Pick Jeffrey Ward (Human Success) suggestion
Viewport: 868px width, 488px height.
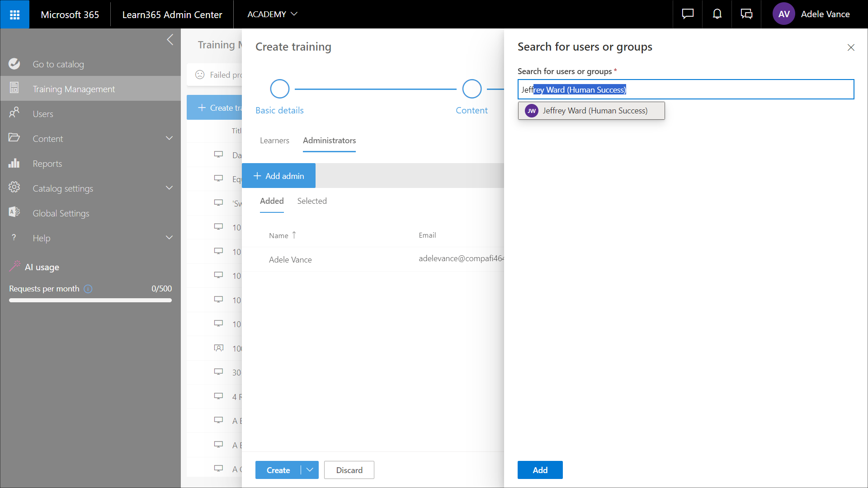(591, 111)
